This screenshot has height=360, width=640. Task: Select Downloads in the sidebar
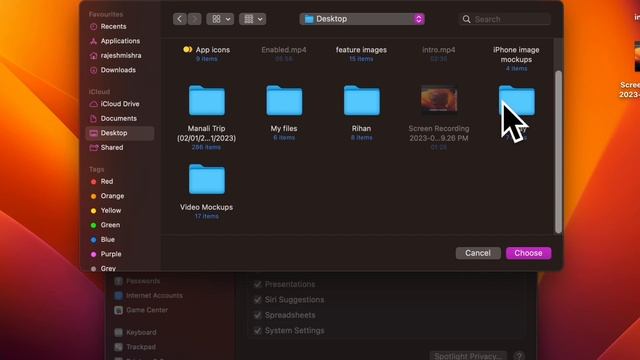(x=118, y=70)
